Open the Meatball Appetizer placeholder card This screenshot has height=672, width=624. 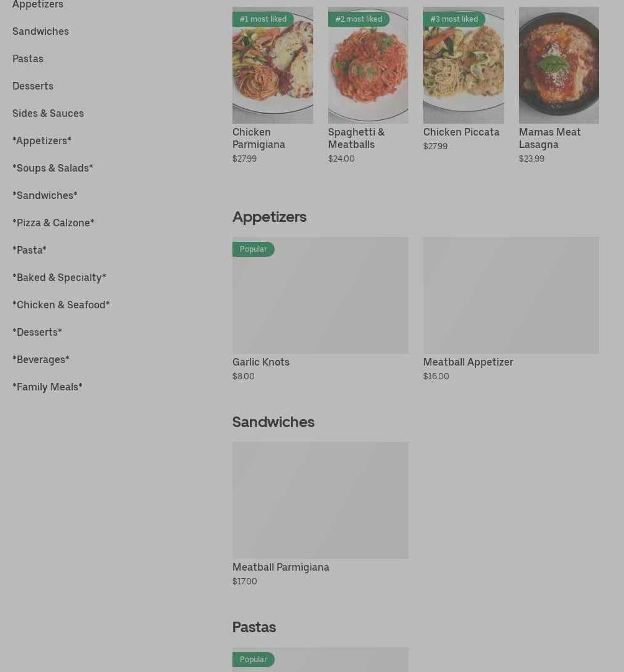pos(511,295)
